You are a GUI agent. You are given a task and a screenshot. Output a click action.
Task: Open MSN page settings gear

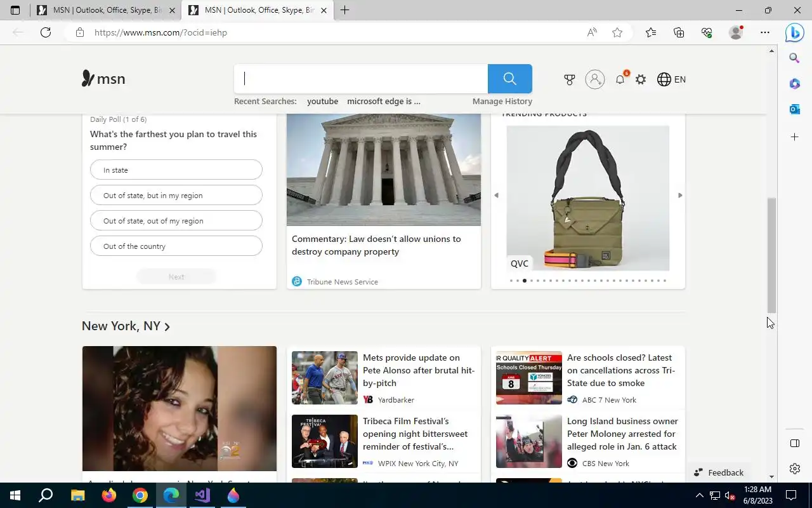(x=641, y=79)
